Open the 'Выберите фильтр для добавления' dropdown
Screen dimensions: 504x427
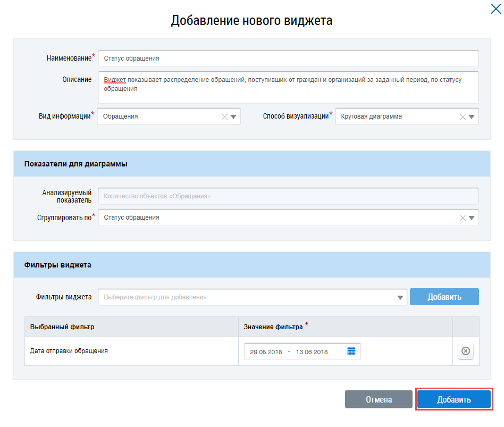[x=400, y=297]
